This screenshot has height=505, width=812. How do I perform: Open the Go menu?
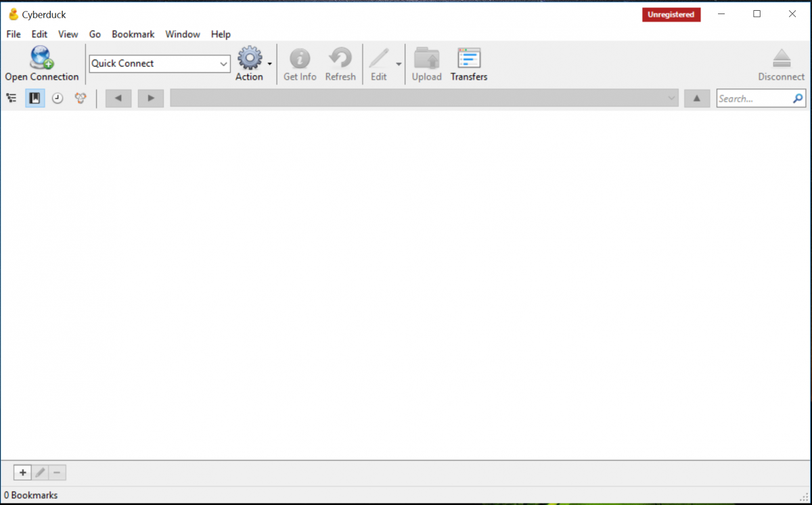tap(95, 34)
